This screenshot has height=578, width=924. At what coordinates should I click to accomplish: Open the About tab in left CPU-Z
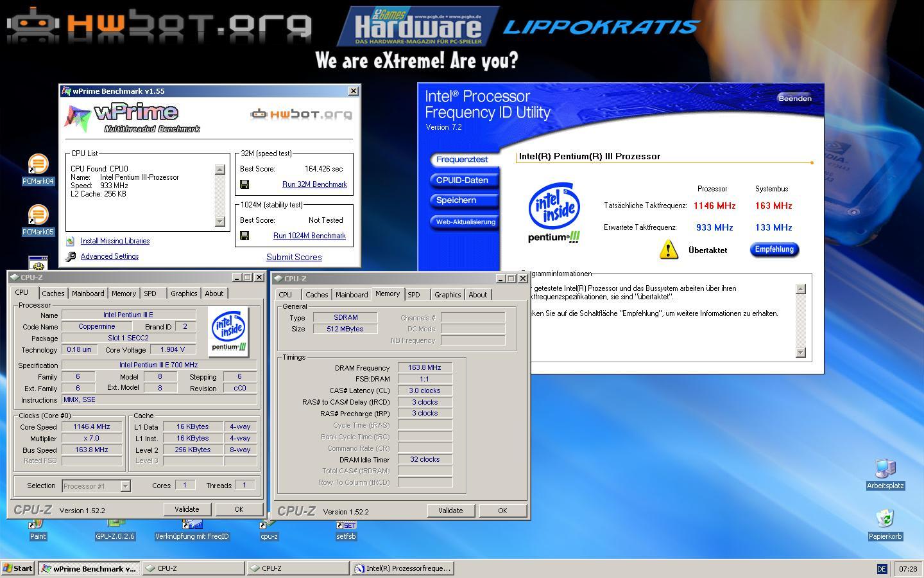214,293
